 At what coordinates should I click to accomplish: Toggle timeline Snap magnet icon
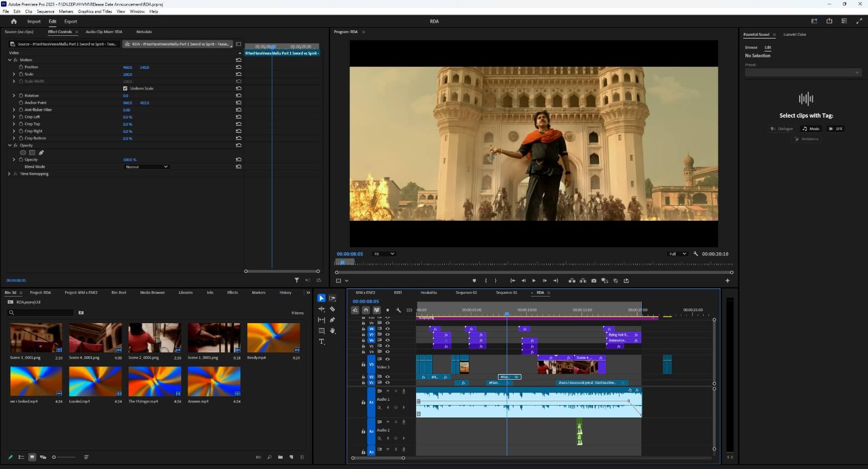coord(366,310)
